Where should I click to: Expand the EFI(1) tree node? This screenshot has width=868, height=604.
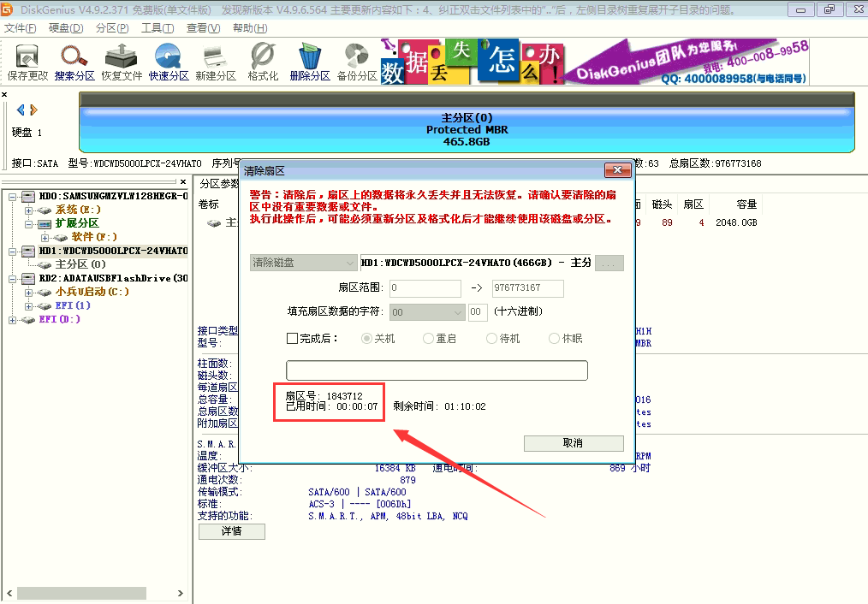click(x=28, y=306)
